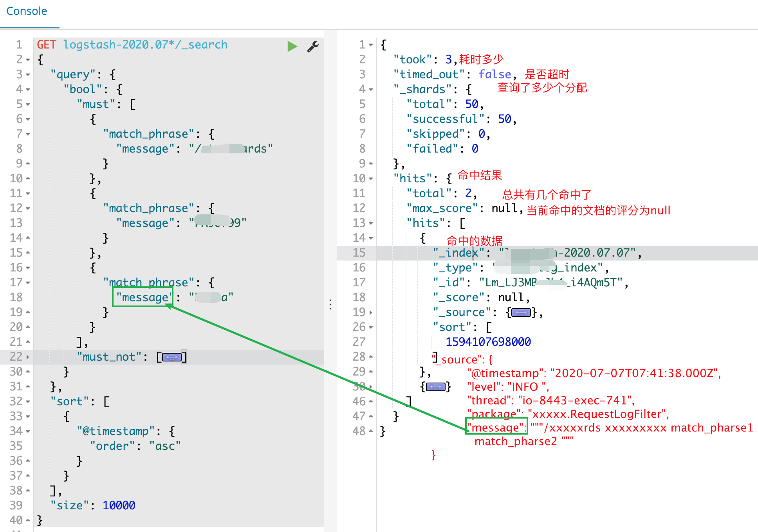This screenshot has width=758, height=532.
Task: Click the pane divider handle dots
Action: 330,304
